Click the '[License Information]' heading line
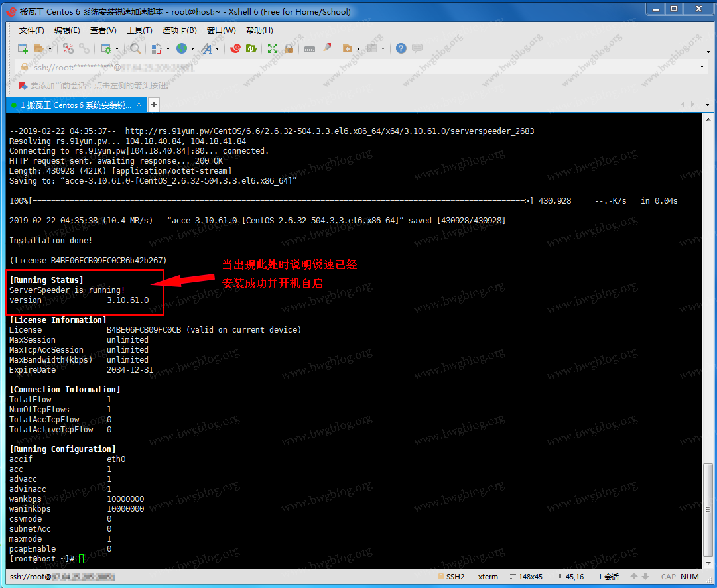The width and height of the screenshot is (717, 588). 58,320
